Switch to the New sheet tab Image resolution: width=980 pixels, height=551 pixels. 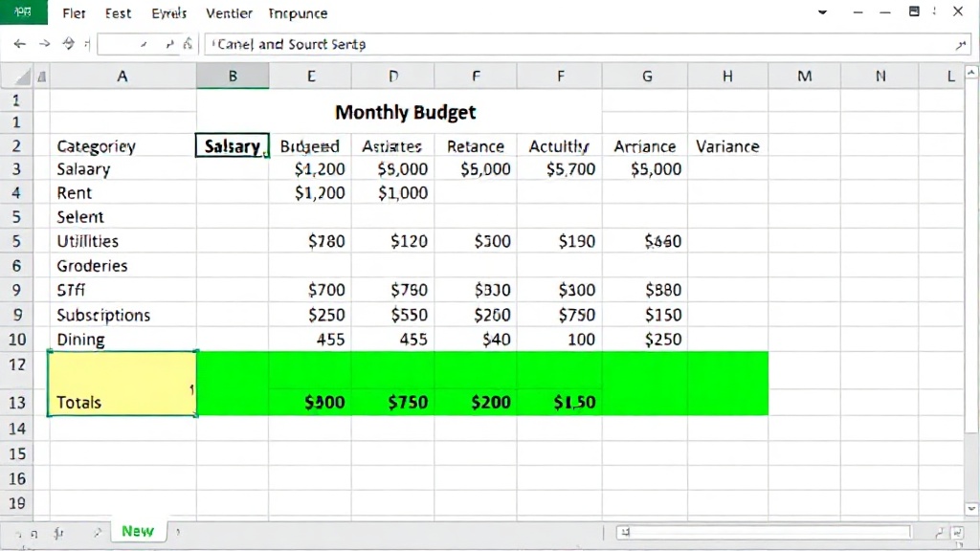138,531
